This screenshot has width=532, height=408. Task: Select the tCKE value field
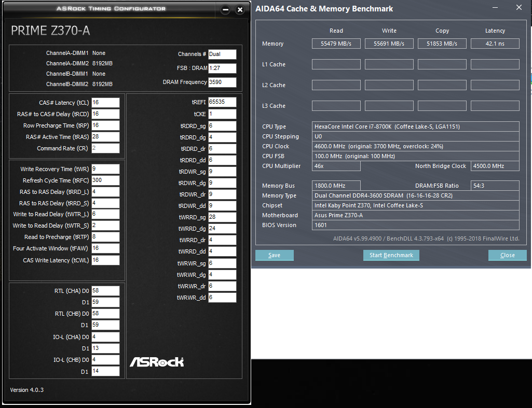[x=222, y=114]
